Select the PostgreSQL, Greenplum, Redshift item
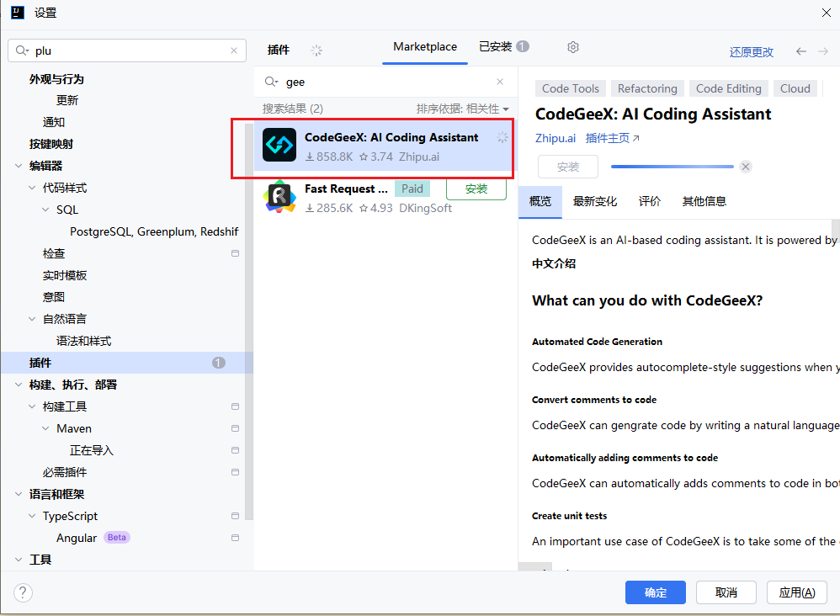This screenshot has height=616, width=840. tap(154, 231)
